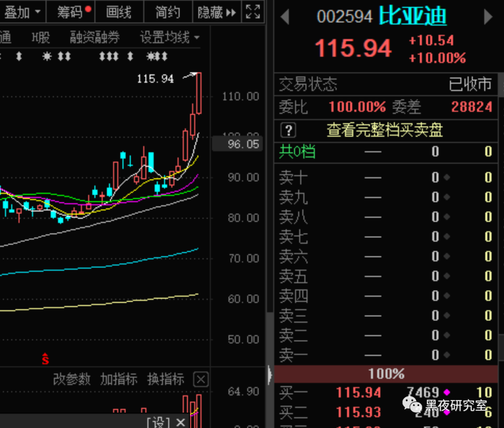This screenshot has height=428, width=504.
Task: Click 隐藏 to hide the side panel
Action: [217, 12]
